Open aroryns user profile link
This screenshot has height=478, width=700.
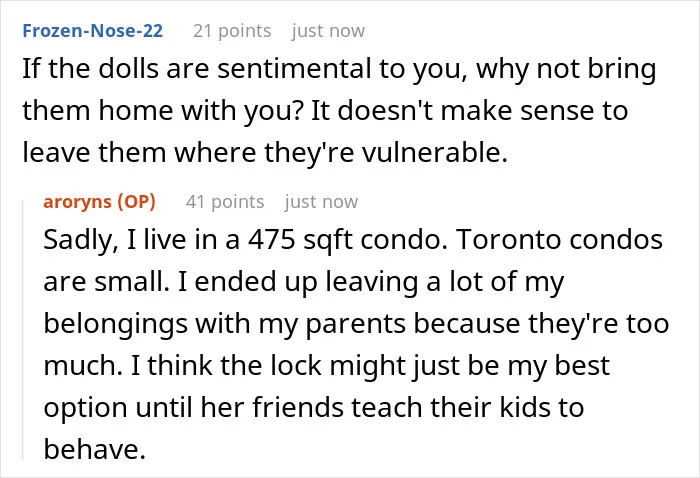point(78,202)
